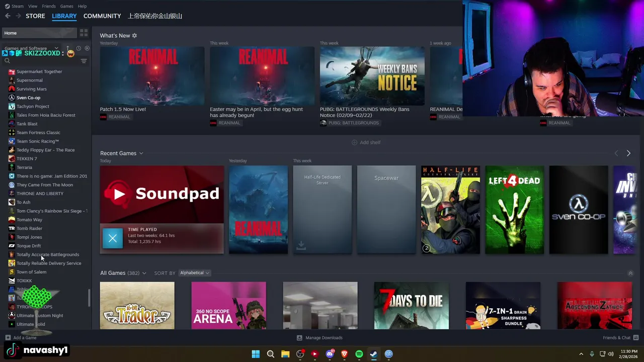This screenshot has width=644, height=362.
Task: Open Spotify from taskbar
Action: 359,354
